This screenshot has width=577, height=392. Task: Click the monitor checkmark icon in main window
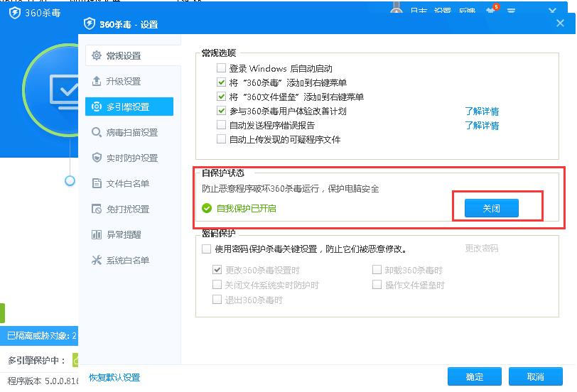[65, 92]
